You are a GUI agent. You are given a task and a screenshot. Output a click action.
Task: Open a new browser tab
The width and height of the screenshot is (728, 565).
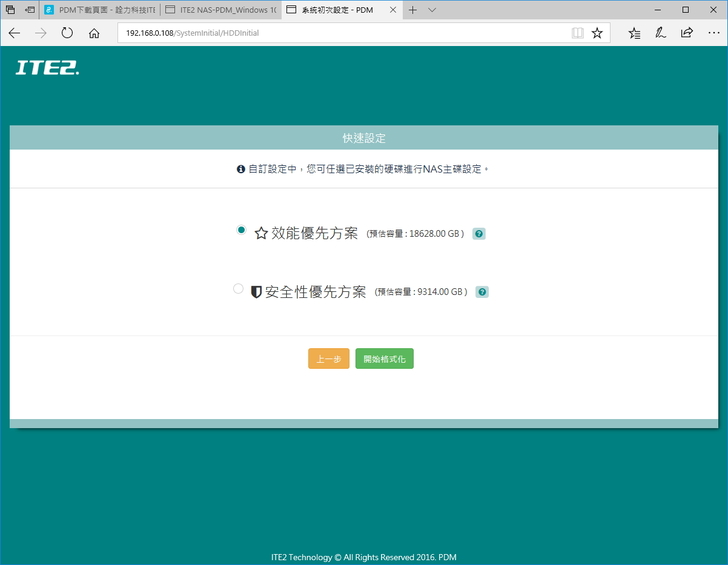(412, 10)
